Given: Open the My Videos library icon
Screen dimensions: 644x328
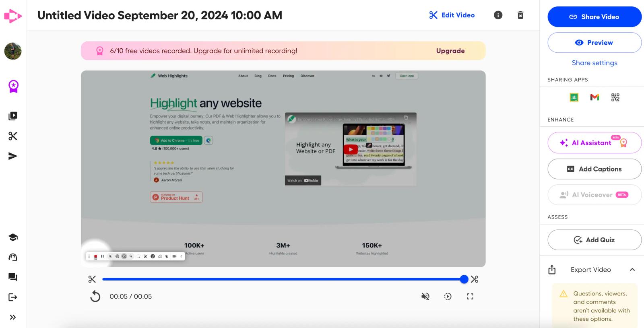Looking at the screenshot, I should click(x=13, y=116).
